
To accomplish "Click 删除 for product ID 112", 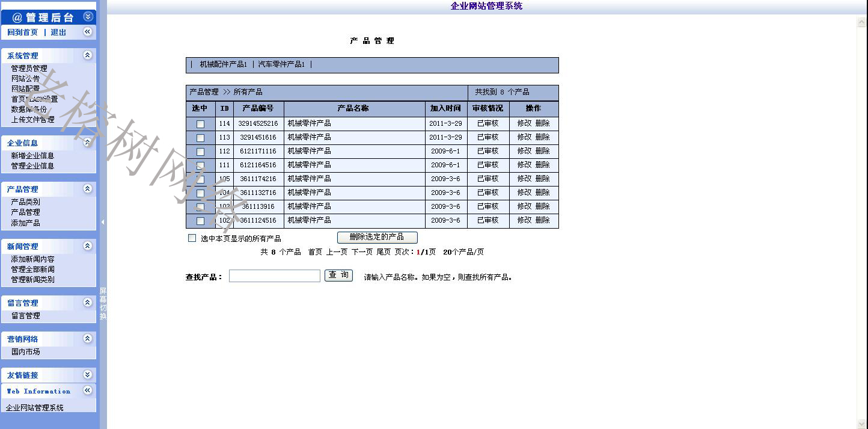I will click(542, 151).
